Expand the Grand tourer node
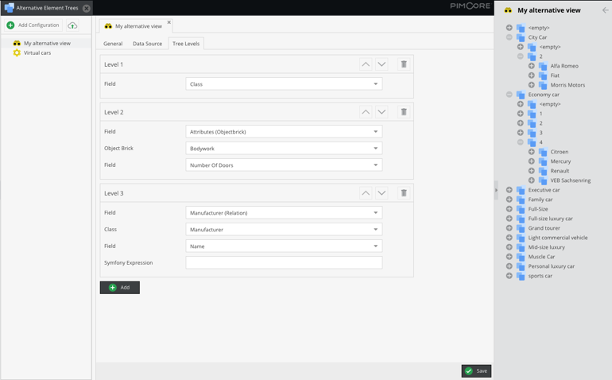612x380 pixels. point(509,228)
